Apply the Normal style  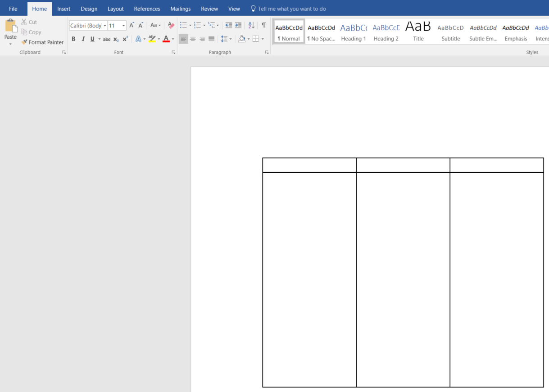point(289,32)
